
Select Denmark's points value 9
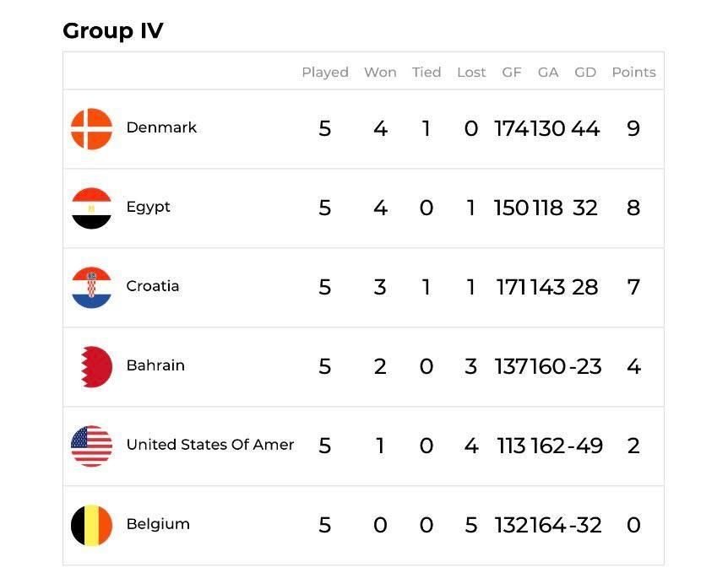(x=633, y=128)
